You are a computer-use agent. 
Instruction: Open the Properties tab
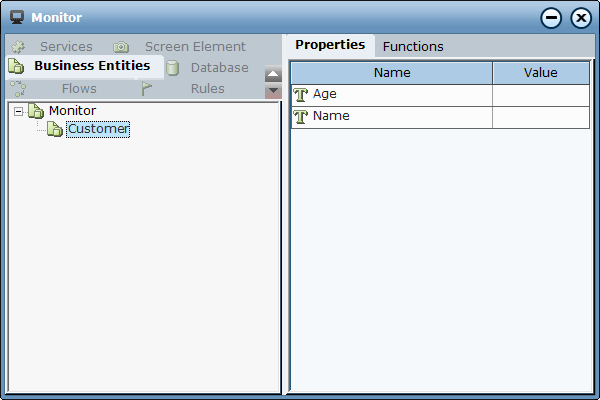click(x=330, y=45)
